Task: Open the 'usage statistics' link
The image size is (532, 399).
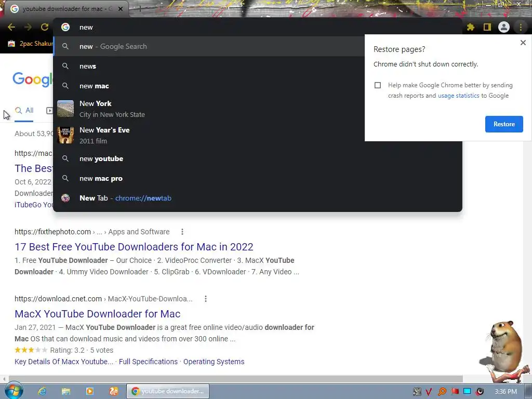Action: (x=458, y=96)
